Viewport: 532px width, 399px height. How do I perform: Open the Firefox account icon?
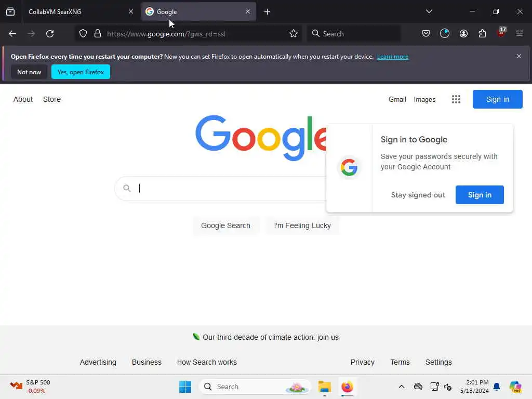(463, 33)
